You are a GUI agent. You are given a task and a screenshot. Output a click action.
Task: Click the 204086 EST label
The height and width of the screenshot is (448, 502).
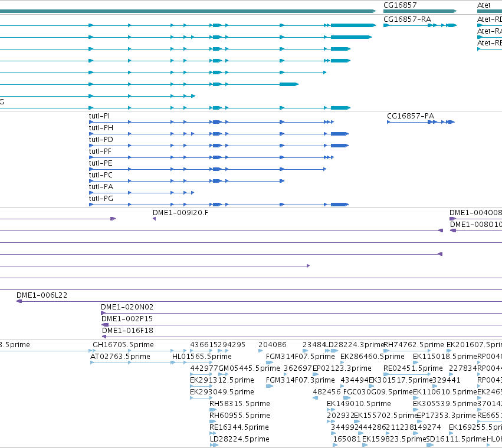(x=273, y=345)
